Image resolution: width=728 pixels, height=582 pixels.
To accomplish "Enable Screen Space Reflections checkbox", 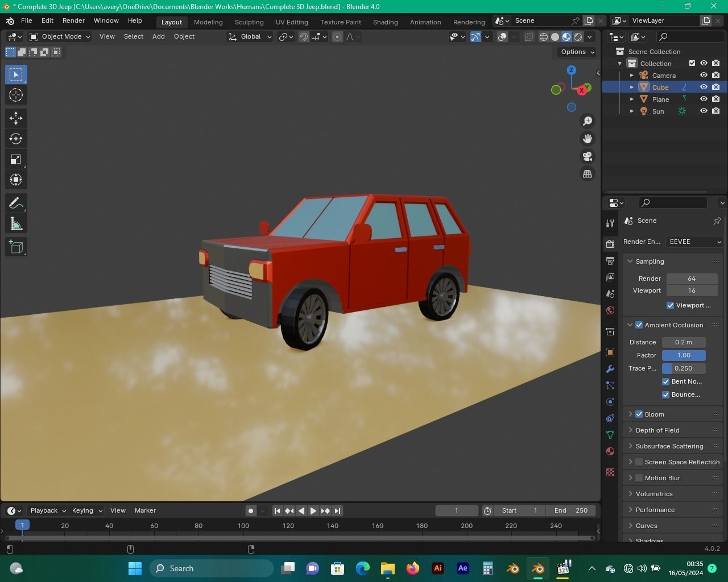I will [x=639, y=462].
